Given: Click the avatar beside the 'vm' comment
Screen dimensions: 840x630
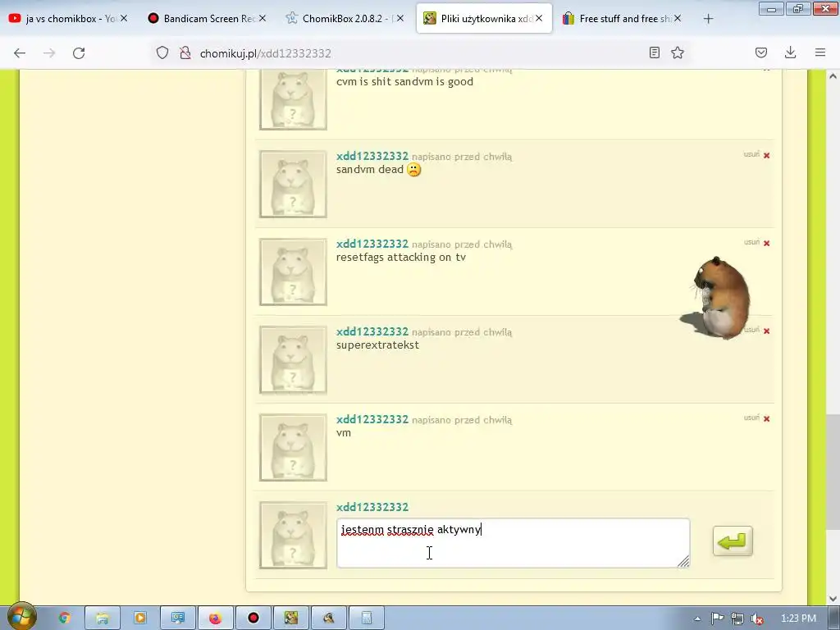Looking at the screenshot, I should (293, 448).
